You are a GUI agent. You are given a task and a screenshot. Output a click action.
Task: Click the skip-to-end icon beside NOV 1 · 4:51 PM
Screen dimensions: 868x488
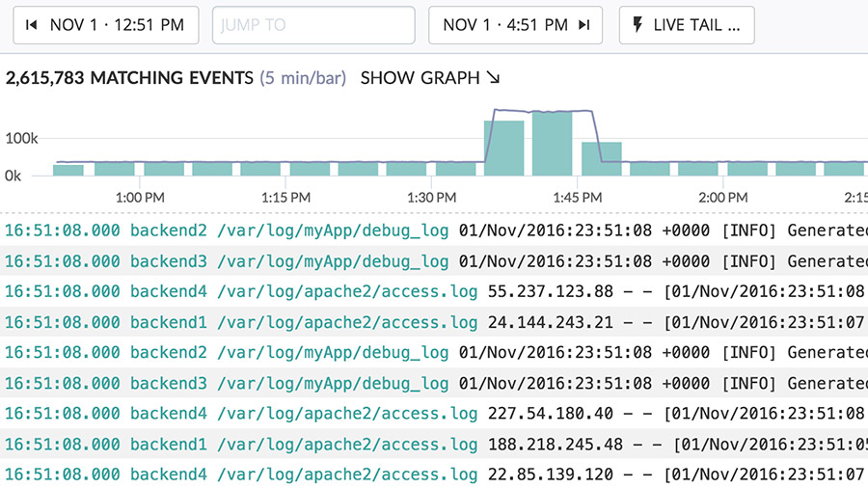pyautogui.click(x=583, y=26)
